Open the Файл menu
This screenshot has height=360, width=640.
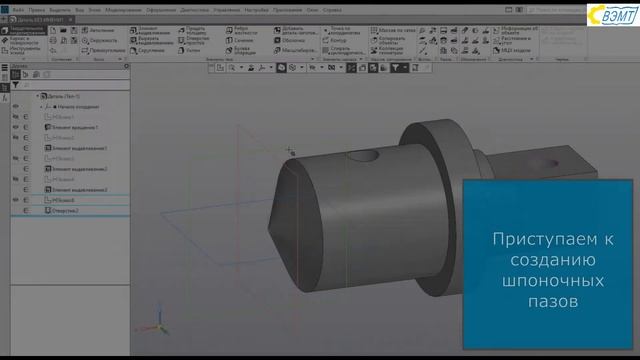click(18, 10)
